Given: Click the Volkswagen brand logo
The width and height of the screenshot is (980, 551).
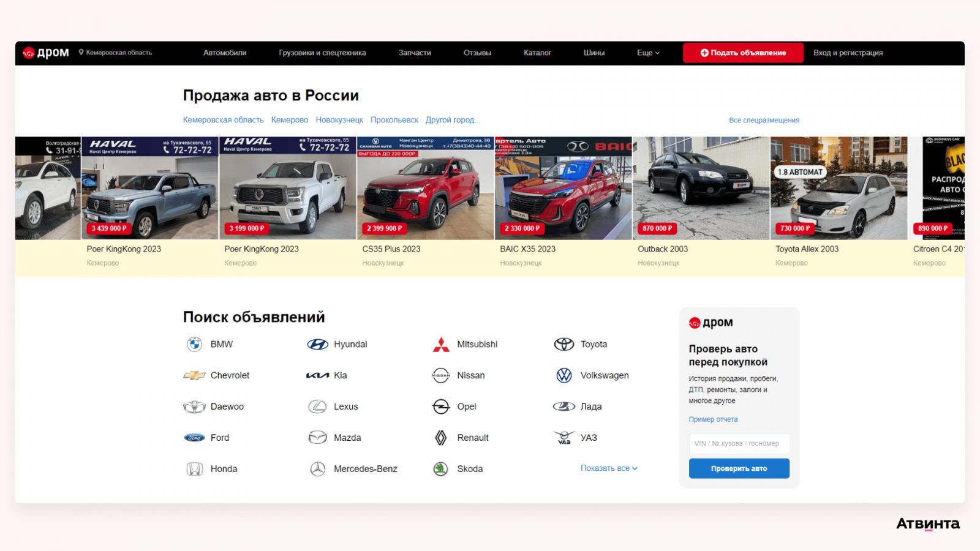Looking at the screenshot, I should (564, 375).
